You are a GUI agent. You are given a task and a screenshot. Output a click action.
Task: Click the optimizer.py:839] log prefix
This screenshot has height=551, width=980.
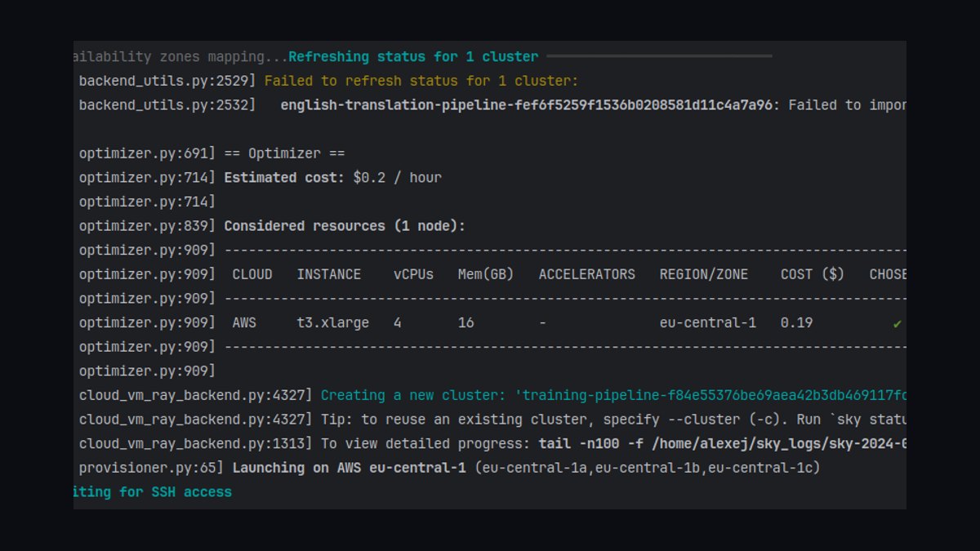tap(147, 226)
